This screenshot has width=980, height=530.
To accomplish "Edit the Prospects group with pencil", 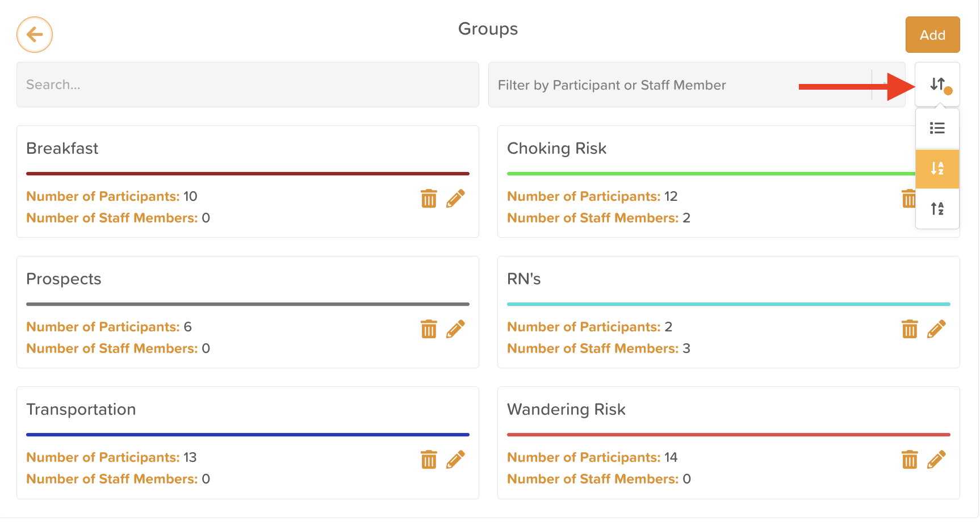I will click(455, 329).
